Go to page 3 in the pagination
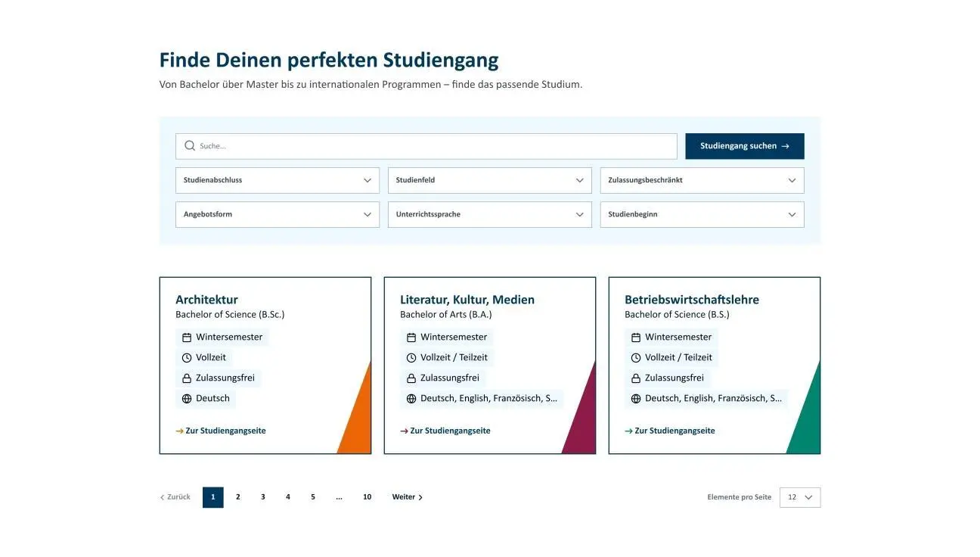980x557 pixels. 263,497
